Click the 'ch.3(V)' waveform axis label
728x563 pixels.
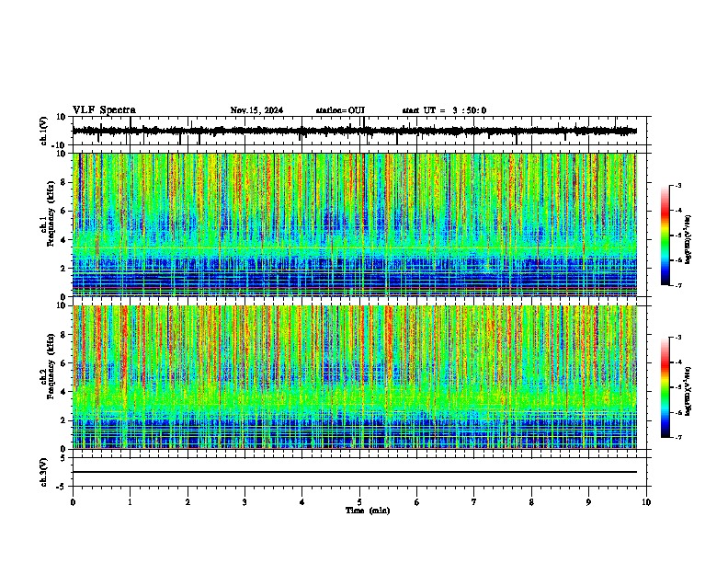tap(43, 472)
